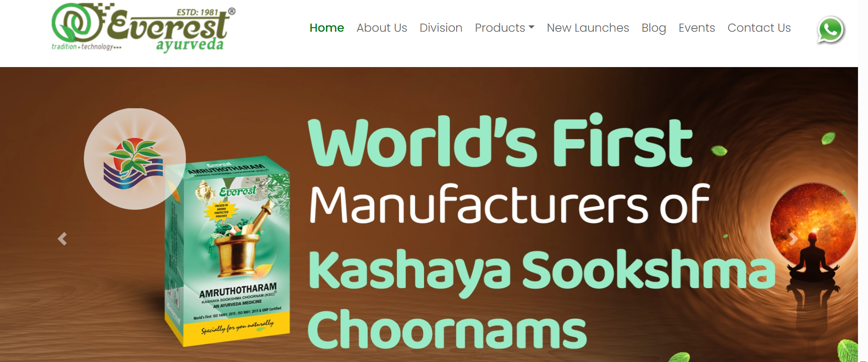Click the Kashaya Sookshma banner text
868x362 pixels.
point(542,271)
